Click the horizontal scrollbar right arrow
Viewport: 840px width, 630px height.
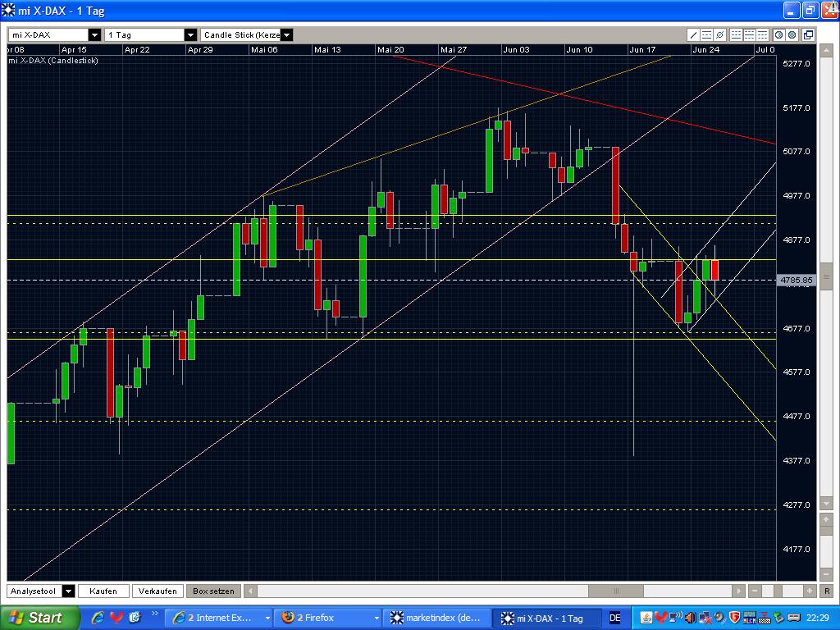(739, 591)
